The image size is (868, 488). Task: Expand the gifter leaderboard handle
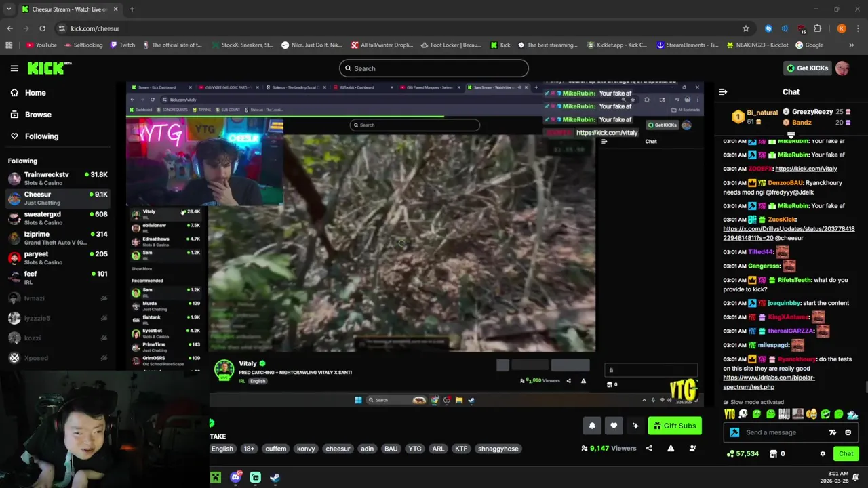coord(791,136)
